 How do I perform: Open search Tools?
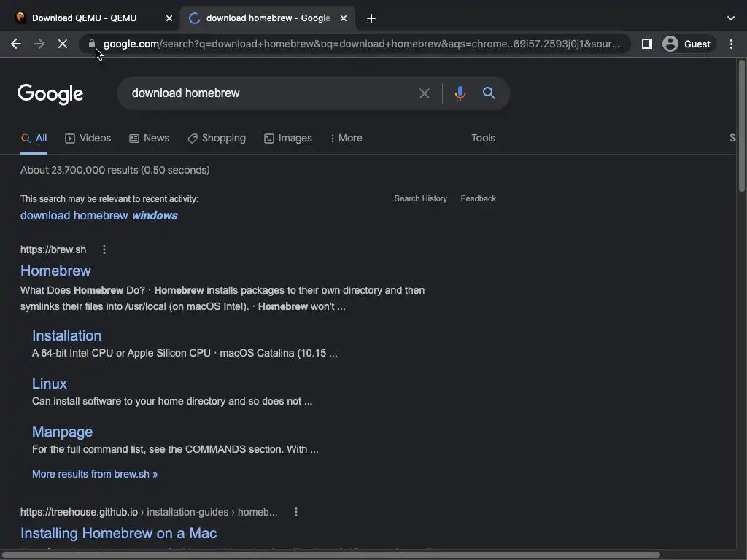(483, 138)
